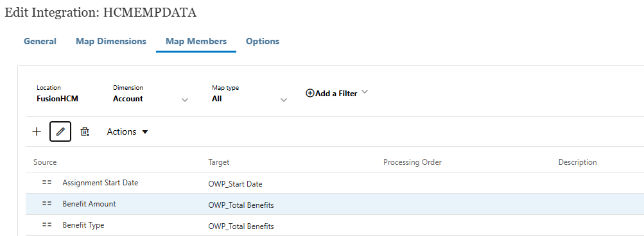
Task: Click the Edit Integration: HCMEMPDATA title
Action: tap(101, 12)
